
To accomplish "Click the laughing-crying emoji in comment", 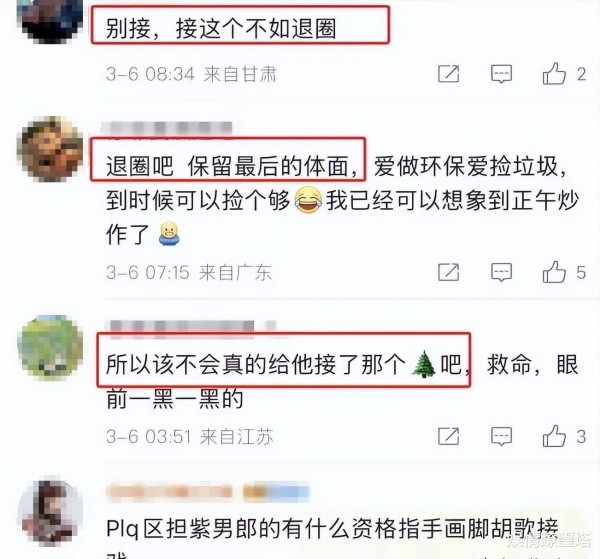I will click(x=308, y=200).
